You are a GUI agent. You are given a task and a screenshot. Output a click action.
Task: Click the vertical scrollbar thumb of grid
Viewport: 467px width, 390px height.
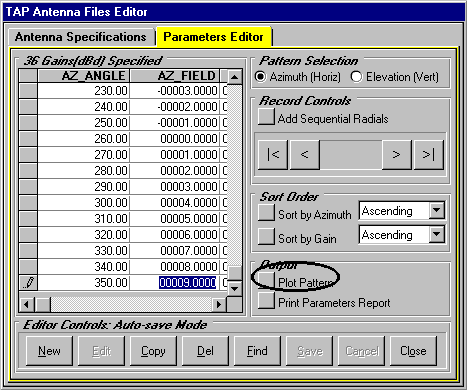tap(235, 273)
